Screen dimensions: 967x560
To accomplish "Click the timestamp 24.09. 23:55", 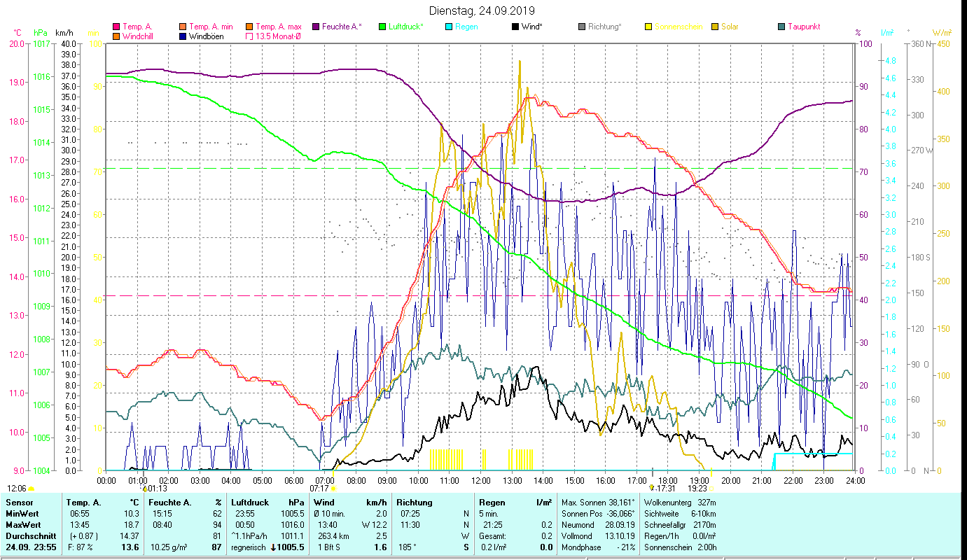I will [x=32, y=547].
